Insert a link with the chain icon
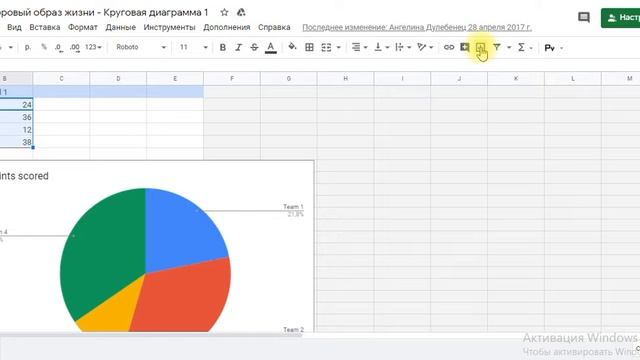The height and width of the screenshot is (360, 640). tap(449, 47)
